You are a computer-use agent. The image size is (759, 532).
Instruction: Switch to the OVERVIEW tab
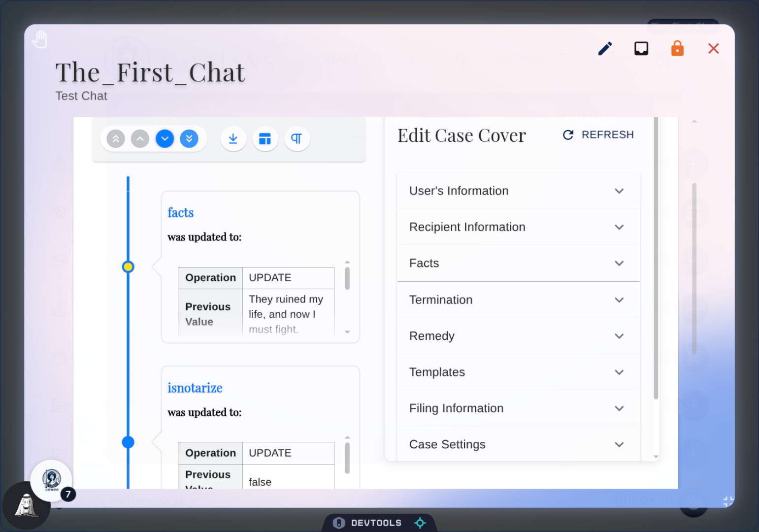pyautogui.click(x=391, y=119)
